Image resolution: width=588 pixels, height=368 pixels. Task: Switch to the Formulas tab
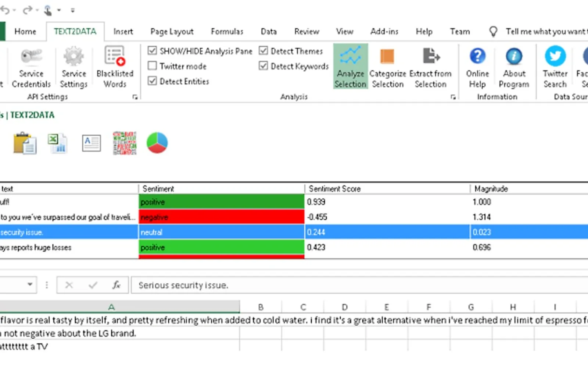point(227,32)
